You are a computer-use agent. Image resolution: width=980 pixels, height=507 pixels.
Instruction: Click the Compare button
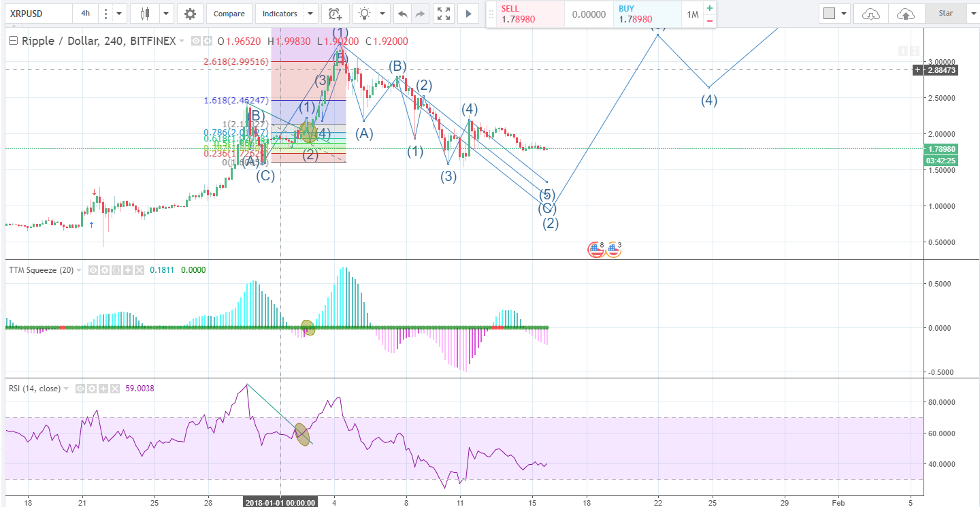pos(229,14)
